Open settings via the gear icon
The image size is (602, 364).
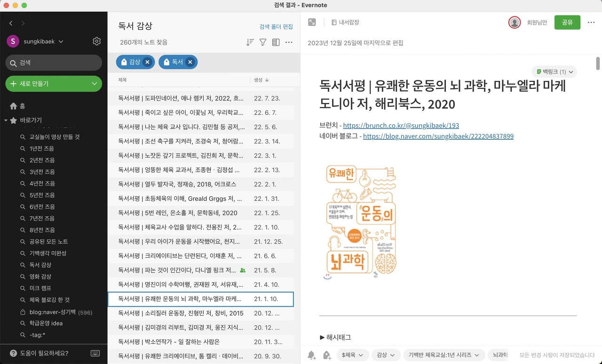97,41
